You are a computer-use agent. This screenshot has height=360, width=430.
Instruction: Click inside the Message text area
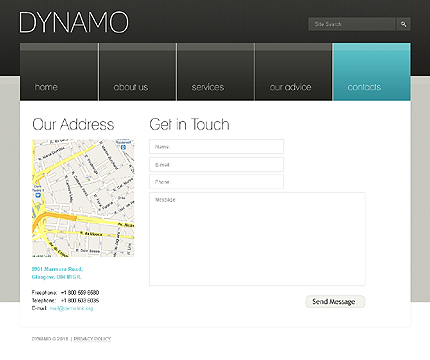[x=257, y=239]
